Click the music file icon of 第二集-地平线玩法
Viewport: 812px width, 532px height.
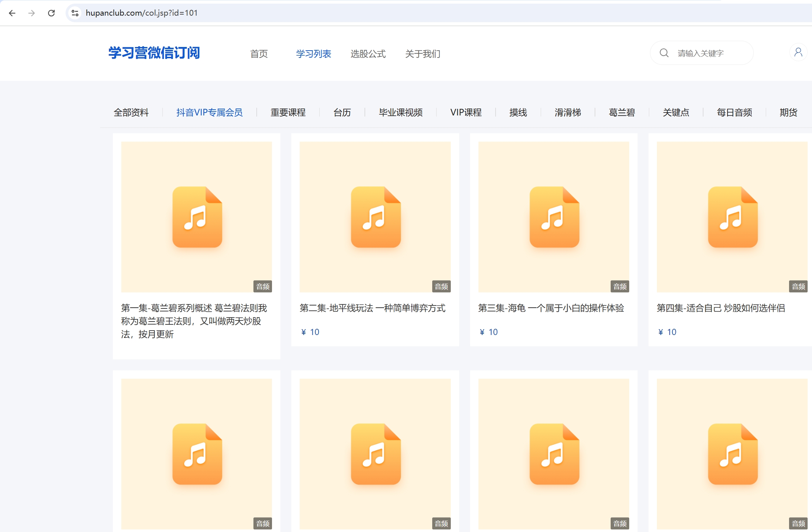point(375,217)
